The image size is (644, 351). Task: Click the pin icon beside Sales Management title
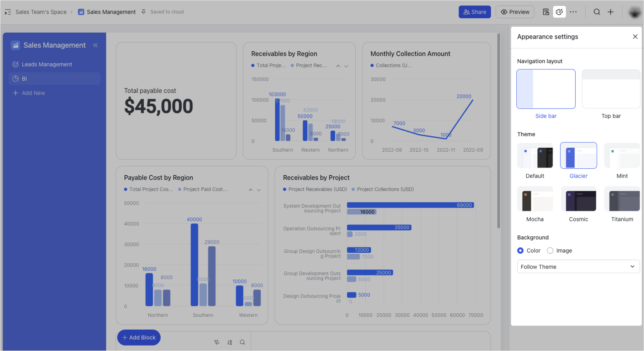point(144,12)
